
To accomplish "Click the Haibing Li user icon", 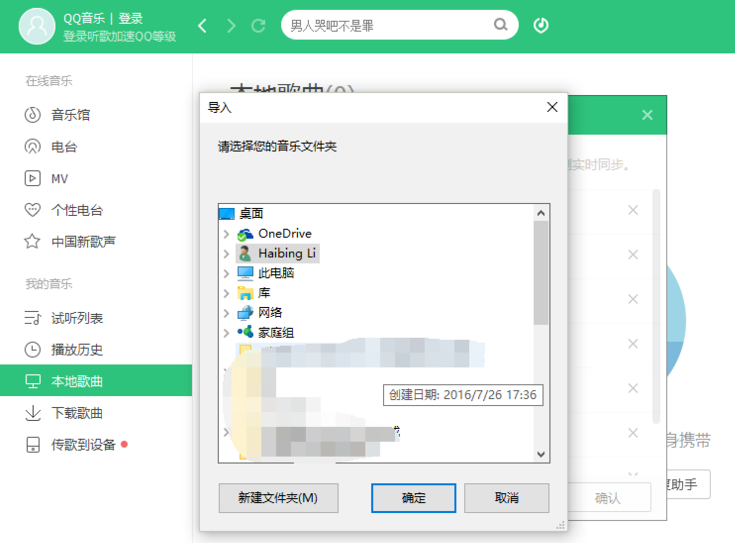I will click(x=245, y=254).
